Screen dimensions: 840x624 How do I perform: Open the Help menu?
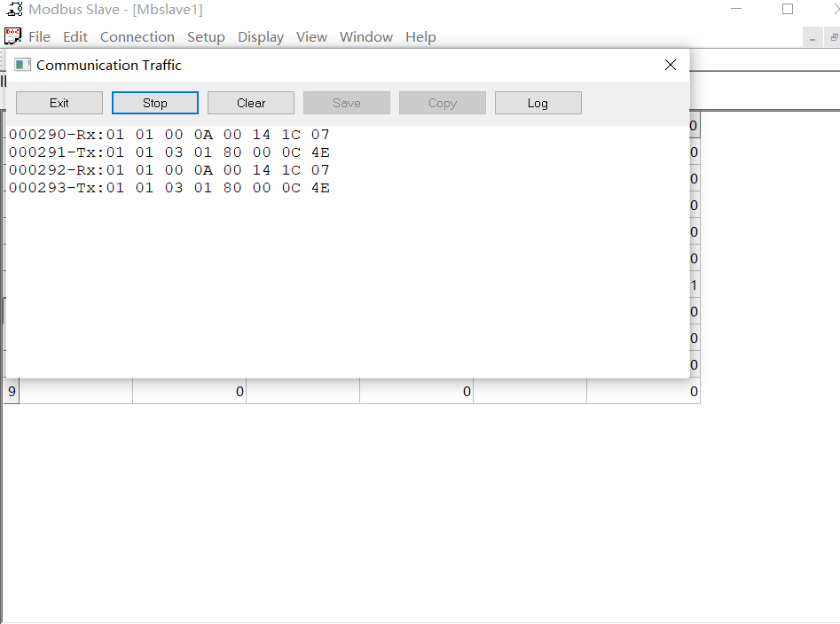coord(420,37)
